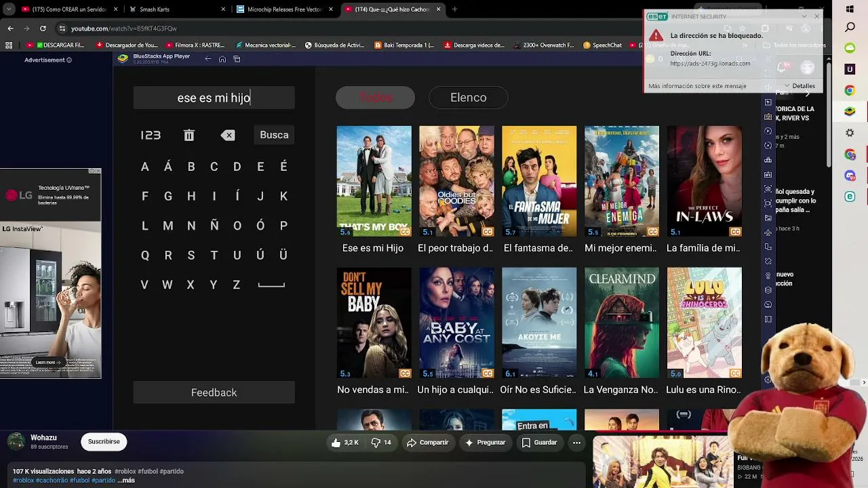The image size is (868, 488).
Task: Open Don't Sell My Baby poster
Action: click(374, 323)
